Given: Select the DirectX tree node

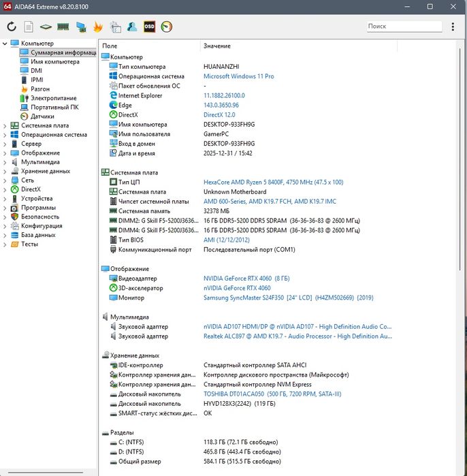Looking at the screenshot, I should pos(26,189).
